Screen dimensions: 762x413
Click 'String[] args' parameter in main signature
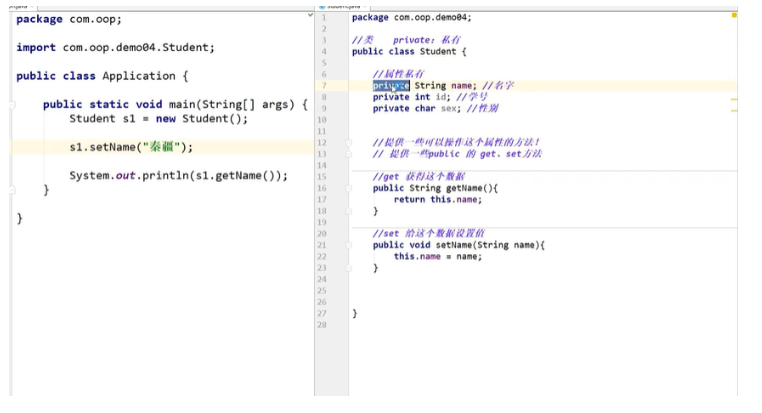tap(248, 104)
